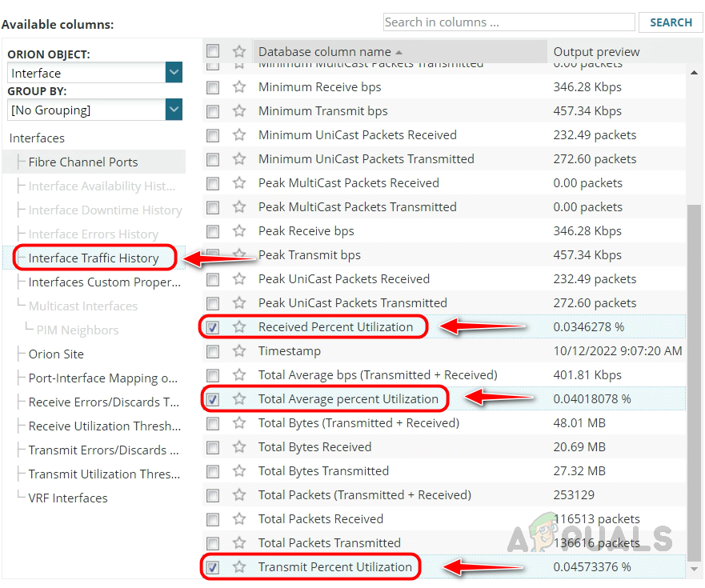
Task: Favorite Transmit Percent Utilization star
Action: tap(239, 566)
